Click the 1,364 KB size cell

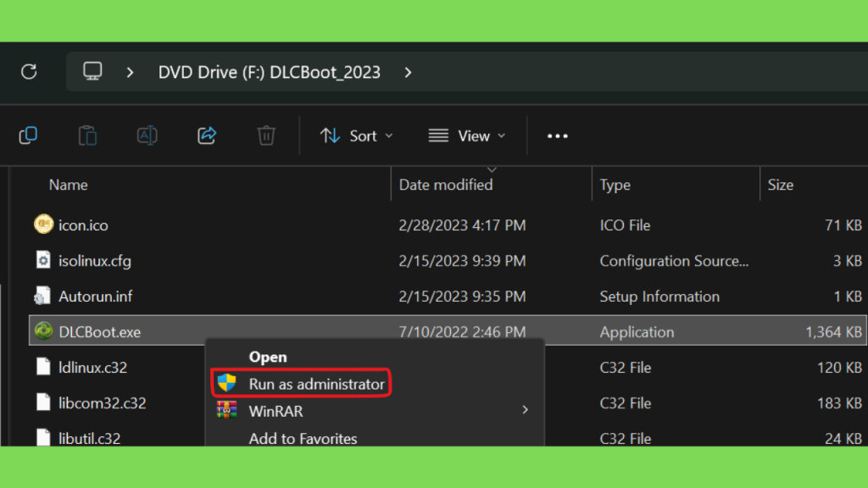(834, 332)
